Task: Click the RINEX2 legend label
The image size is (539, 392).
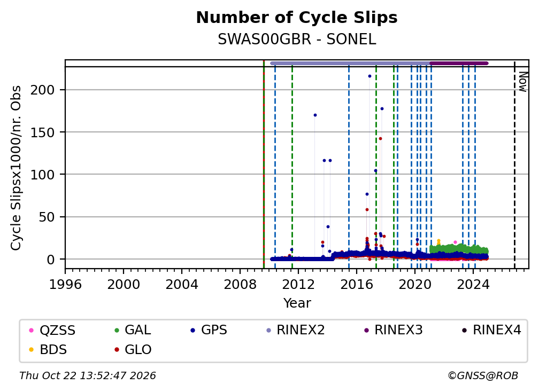Action: [301, 330]
